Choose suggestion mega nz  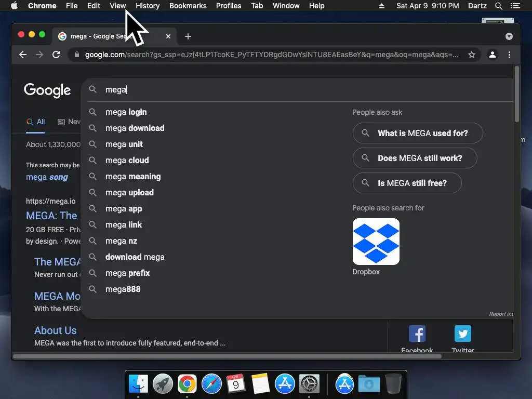(121, 241)
